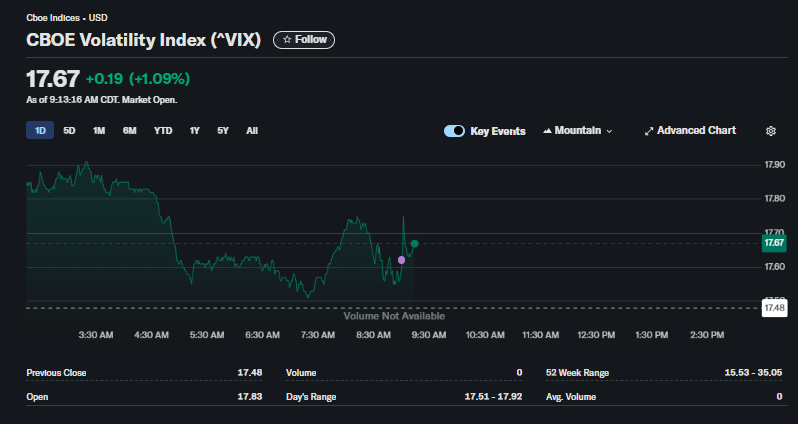This screenshot has height=424, width=798.
Task: Select the 1Y time range tab
Action: (x=194, y=131)
